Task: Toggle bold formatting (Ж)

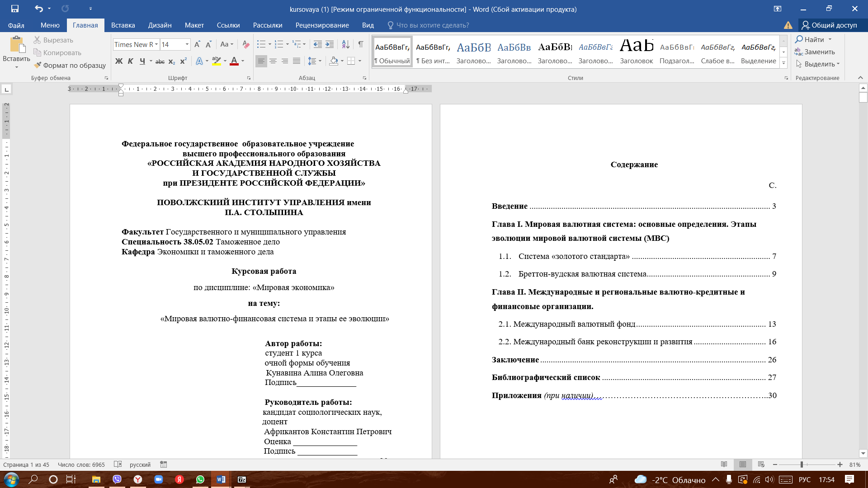Action: tap(119, 61)
